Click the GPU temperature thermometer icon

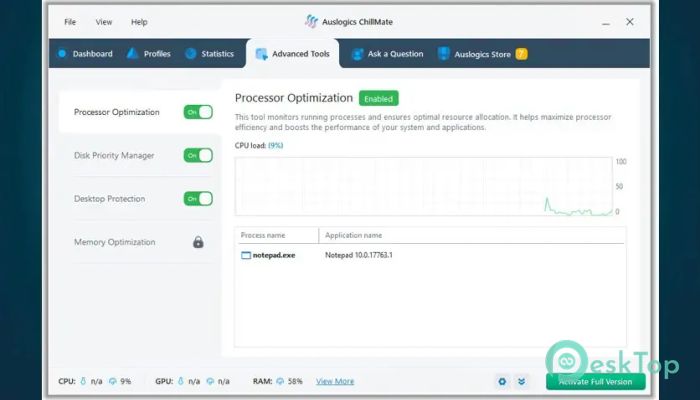tap(181, 381)
